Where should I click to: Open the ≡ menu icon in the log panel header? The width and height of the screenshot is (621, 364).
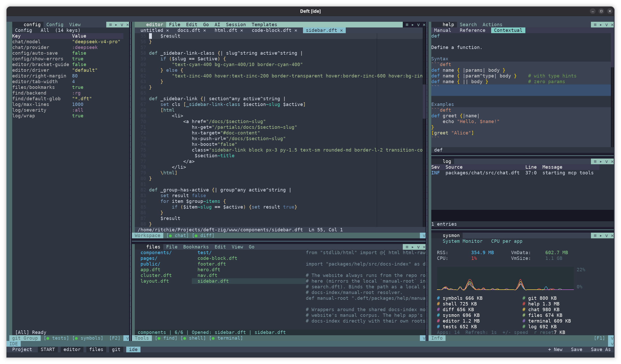click(595, 161)
